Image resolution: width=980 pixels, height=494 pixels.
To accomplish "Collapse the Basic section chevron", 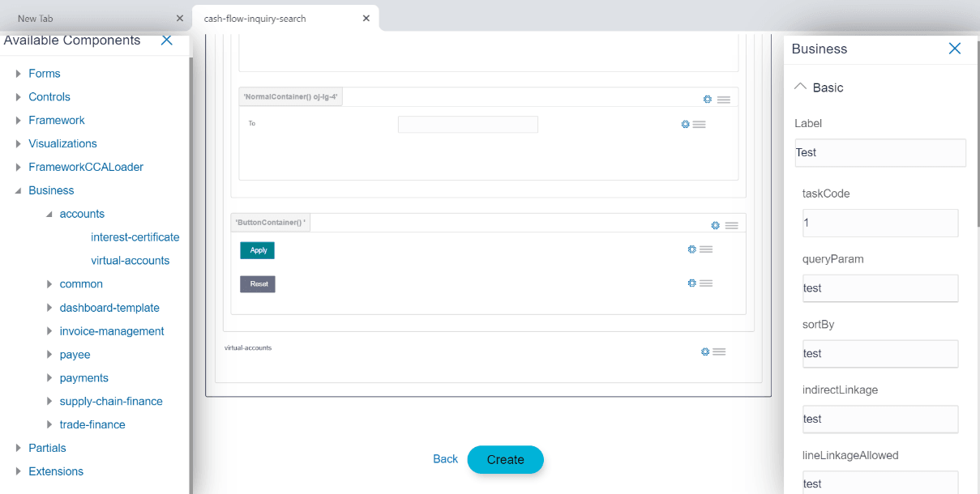I will (x=801, y=87).
